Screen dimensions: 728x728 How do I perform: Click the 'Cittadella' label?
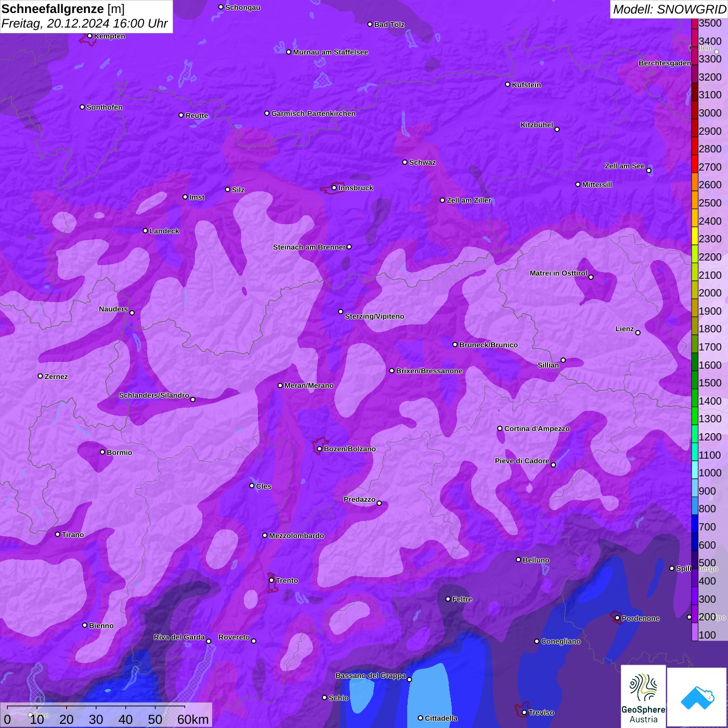(x=441, y=718)
